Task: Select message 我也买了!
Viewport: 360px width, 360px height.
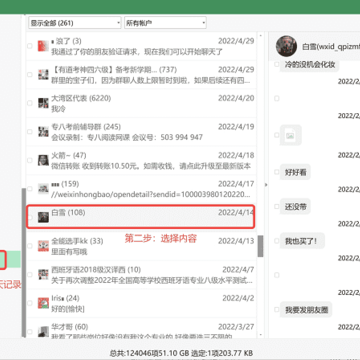Action: [x=302, y=241]
